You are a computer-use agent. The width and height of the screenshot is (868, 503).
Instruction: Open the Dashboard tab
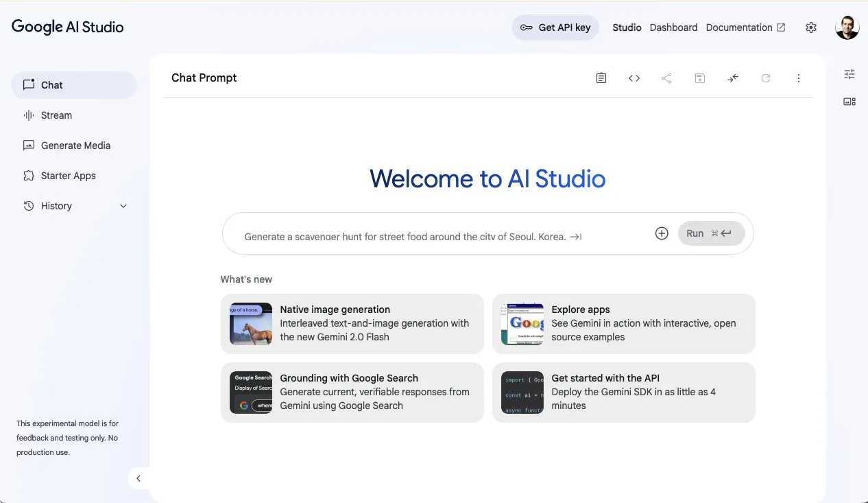click(673, 27)
